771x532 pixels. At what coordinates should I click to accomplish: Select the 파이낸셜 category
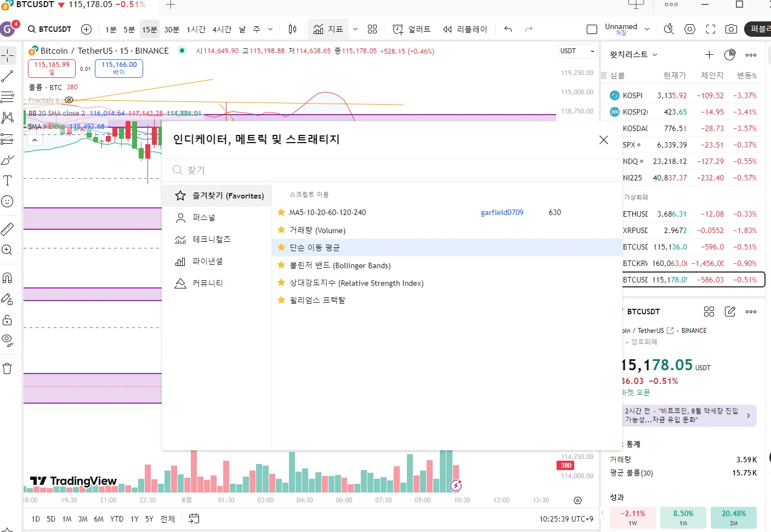tap(217, 262)
